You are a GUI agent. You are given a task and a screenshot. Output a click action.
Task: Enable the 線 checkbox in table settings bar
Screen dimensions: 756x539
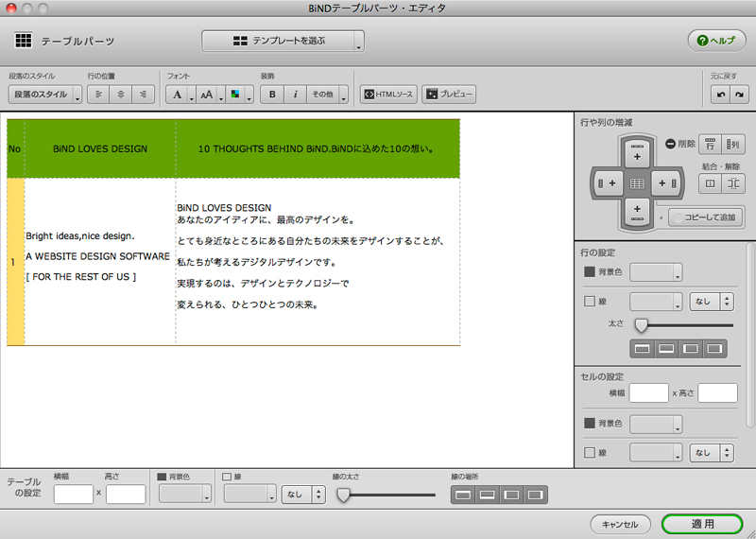(x=227, y=478)
